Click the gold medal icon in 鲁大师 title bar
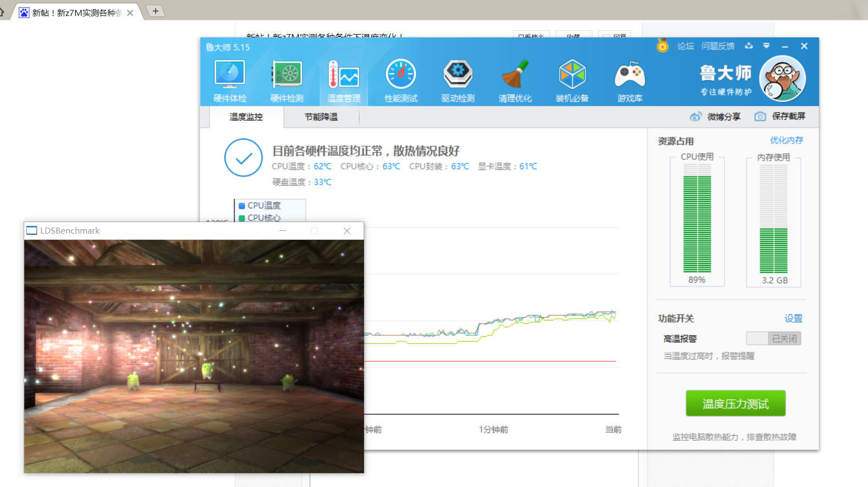 pyautogui.click(x=662, y=46)
